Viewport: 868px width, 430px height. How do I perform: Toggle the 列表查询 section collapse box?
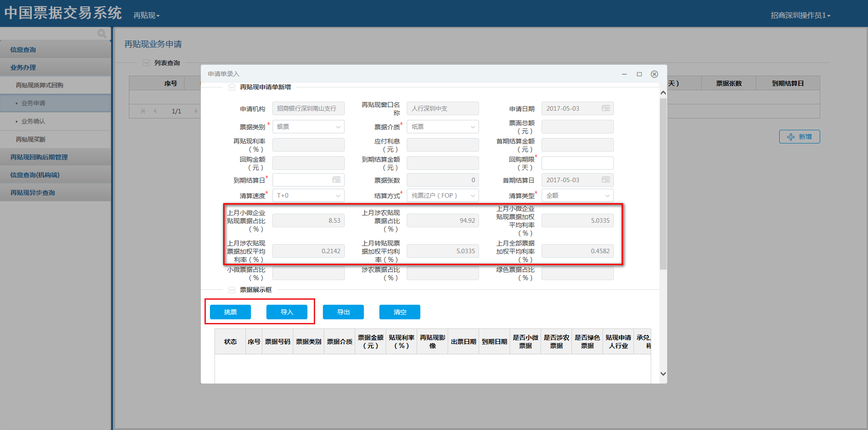(146, 63)
